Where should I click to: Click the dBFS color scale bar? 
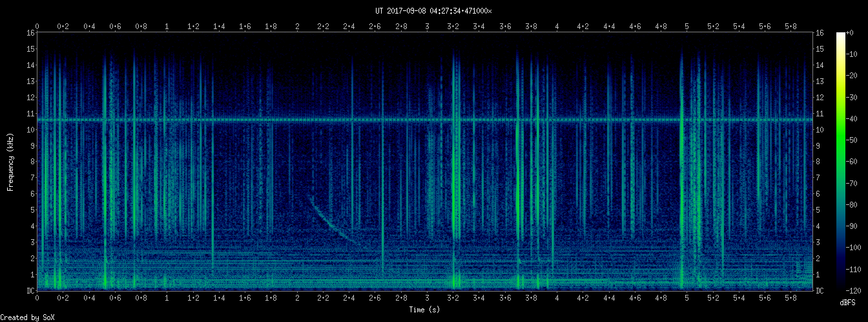(x=841, y=161)
